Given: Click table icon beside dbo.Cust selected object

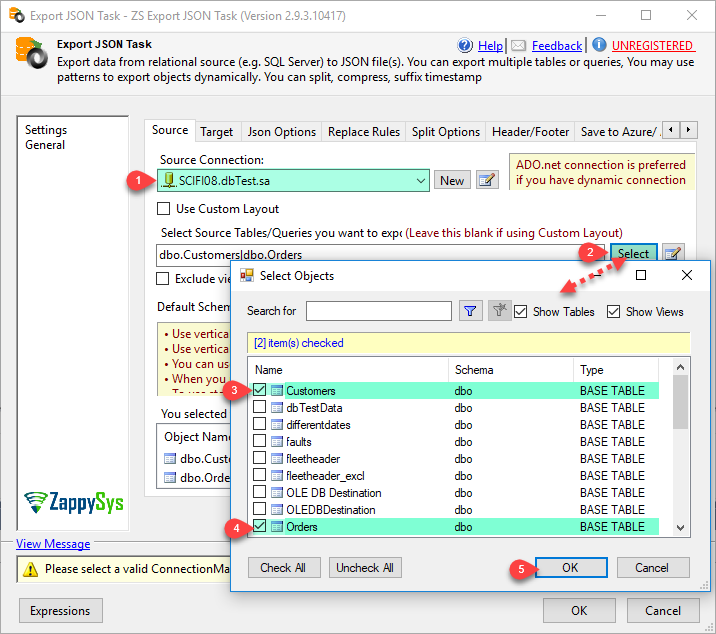Looking at the screenshot, I should [x=170, y=458].
